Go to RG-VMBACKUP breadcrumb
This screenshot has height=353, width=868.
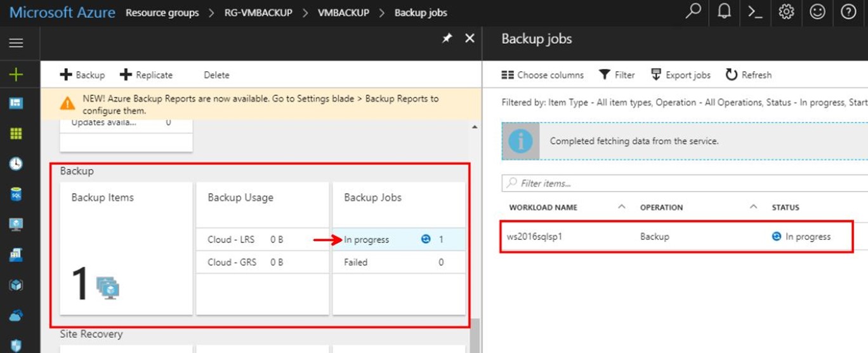pos(258,13)
